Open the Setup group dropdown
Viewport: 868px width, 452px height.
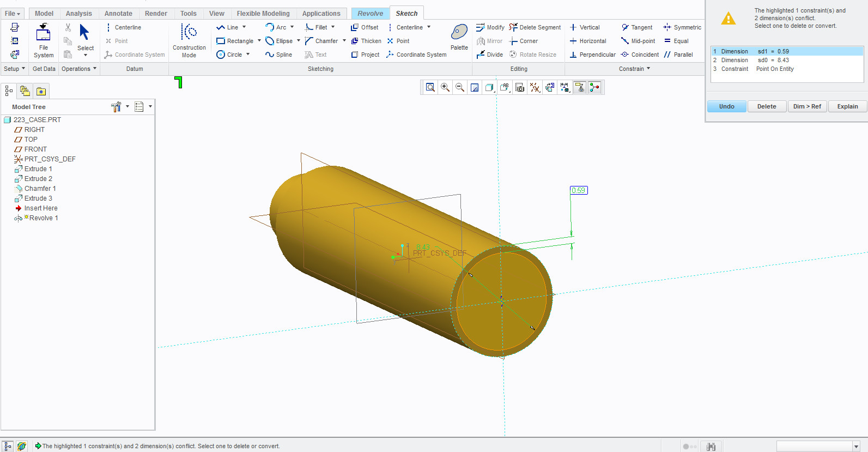click(15, 69)
